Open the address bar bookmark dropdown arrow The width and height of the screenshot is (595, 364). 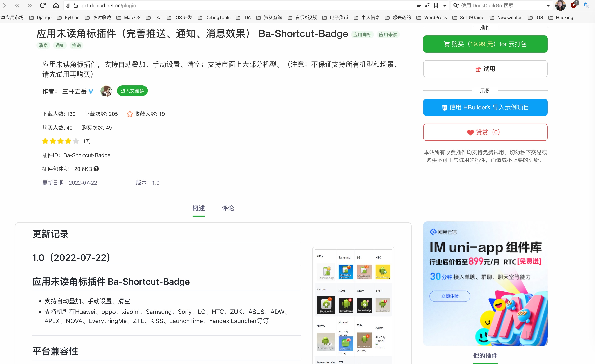click(x=445, y=5)
